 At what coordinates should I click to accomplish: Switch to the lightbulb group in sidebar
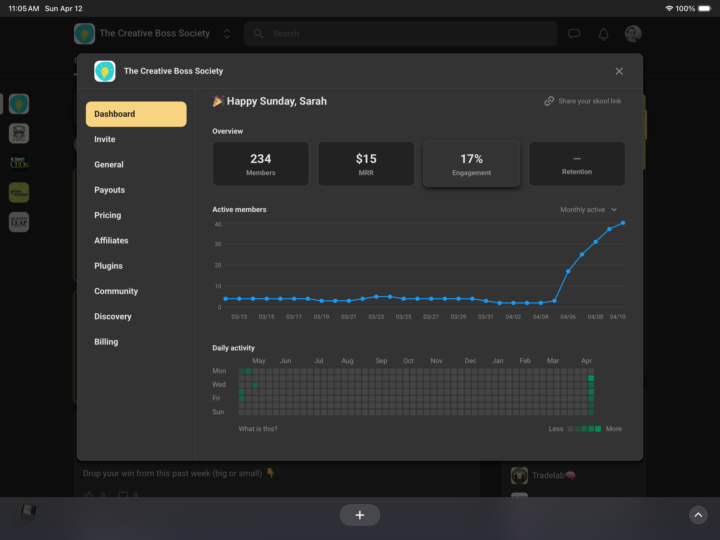point(19,104)
